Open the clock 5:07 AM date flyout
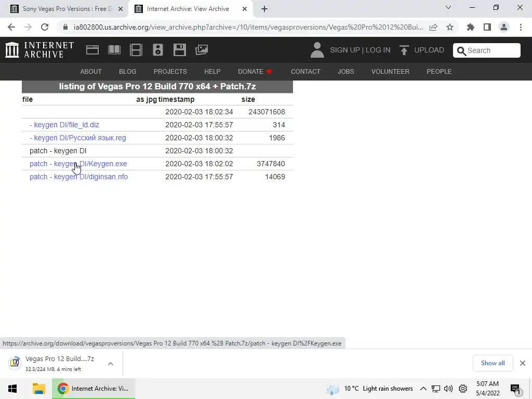The image size is (532, 399). 487,389
